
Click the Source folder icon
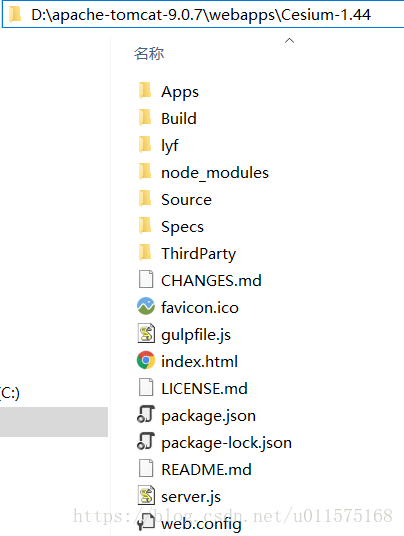pyautogui.click(x=145, y=199)
